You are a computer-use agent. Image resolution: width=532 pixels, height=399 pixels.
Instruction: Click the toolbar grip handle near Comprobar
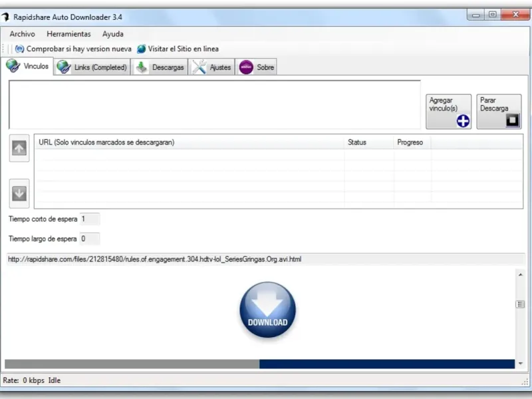(4, 49)
